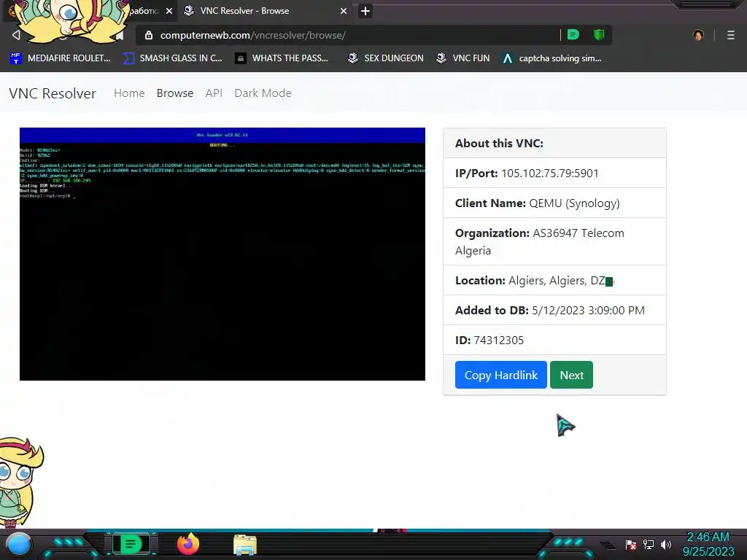Open SMASH GLASS IN C... bookmark

pyautogui.click(x=172, y=58)
